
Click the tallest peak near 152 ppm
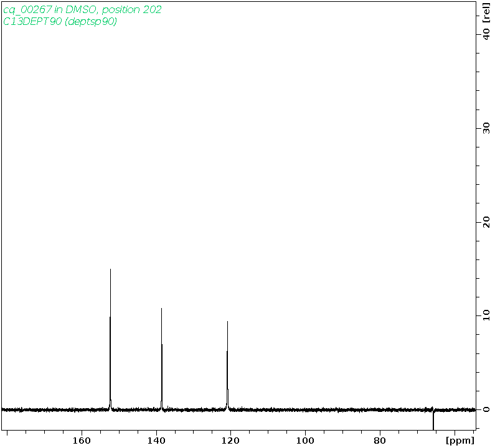[x=110, y=339]
